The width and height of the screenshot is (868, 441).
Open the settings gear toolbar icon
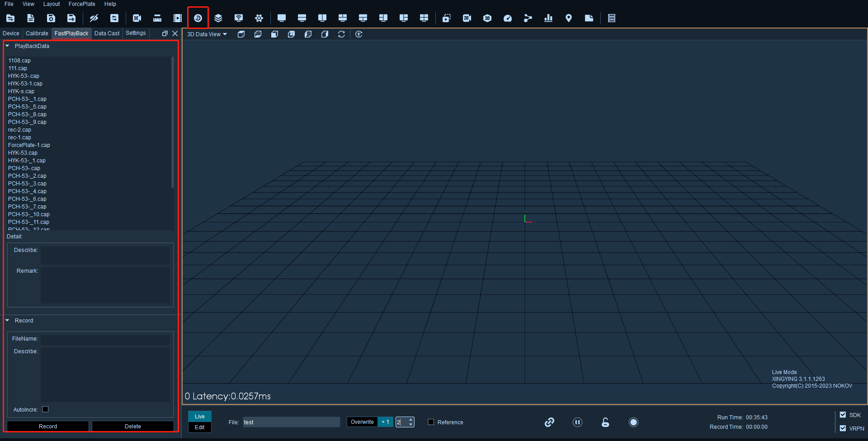pos(259,18)
